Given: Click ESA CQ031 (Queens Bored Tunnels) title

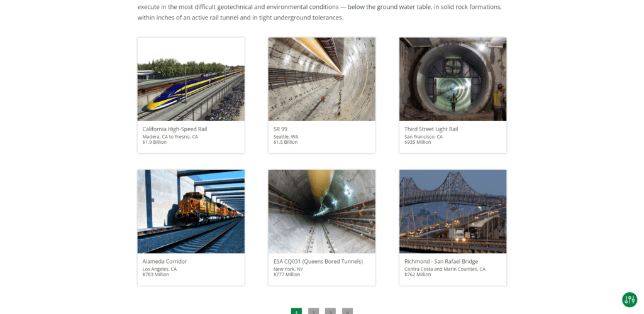Looking at the screenshot, I should coord(318,261).
